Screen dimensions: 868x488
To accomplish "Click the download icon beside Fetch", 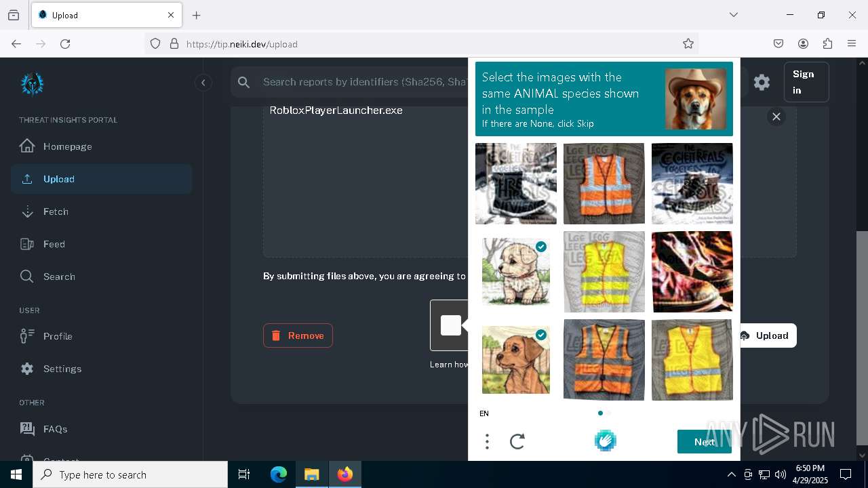I will (x=27, y=211).
